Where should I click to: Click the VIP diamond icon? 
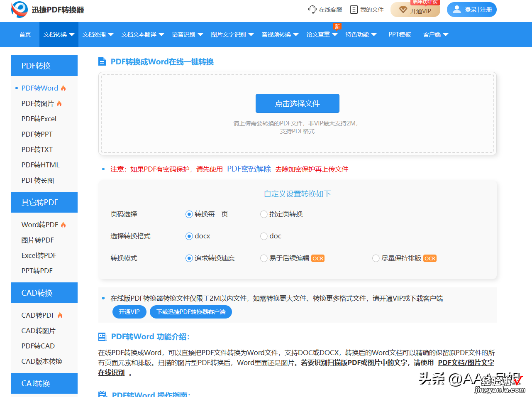pos(403,10)
